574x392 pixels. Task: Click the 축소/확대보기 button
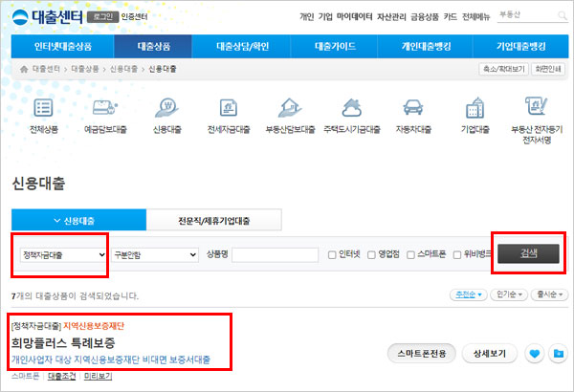click(x=504, y=69)
